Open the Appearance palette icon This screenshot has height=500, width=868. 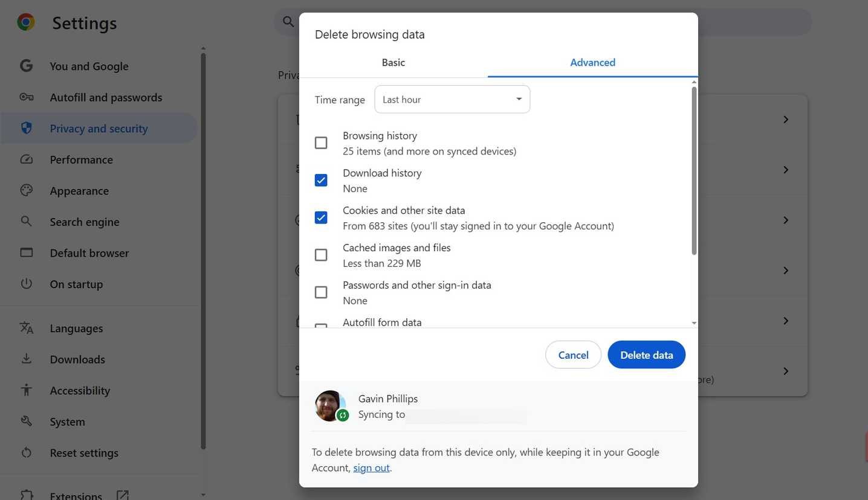(x=26, y=190)
